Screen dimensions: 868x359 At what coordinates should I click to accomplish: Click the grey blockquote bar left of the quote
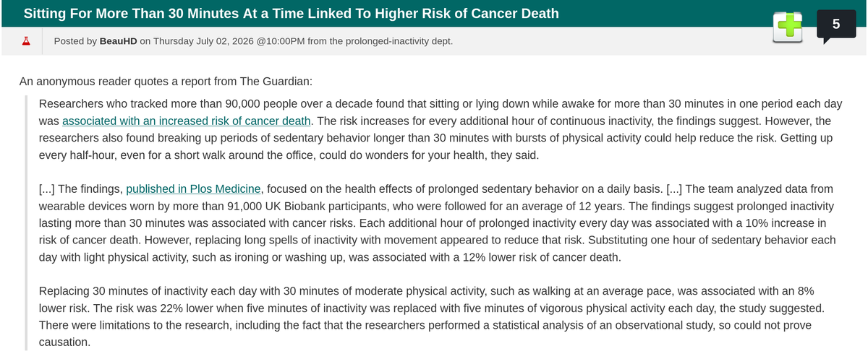tap(27, 223)
